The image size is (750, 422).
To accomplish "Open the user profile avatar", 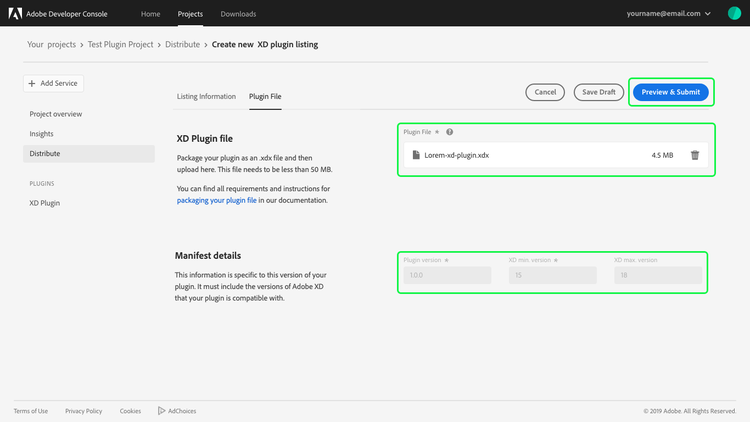I will click(x=734, y=13).
